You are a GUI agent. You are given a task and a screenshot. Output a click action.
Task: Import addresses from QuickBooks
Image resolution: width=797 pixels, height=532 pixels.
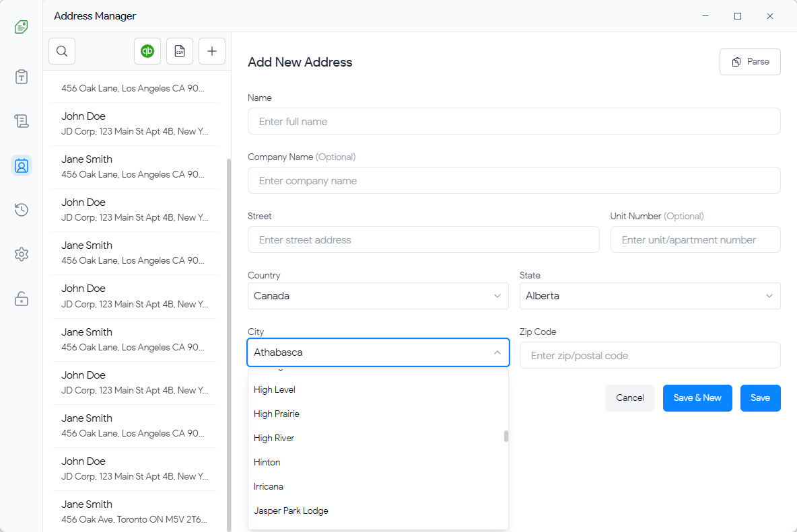point(147,50)
